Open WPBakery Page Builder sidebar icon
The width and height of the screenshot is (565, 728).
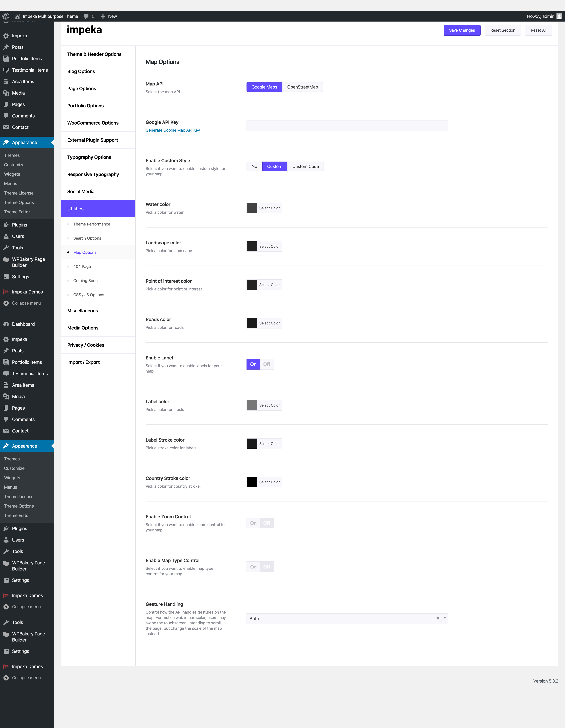tap(6, 260)
